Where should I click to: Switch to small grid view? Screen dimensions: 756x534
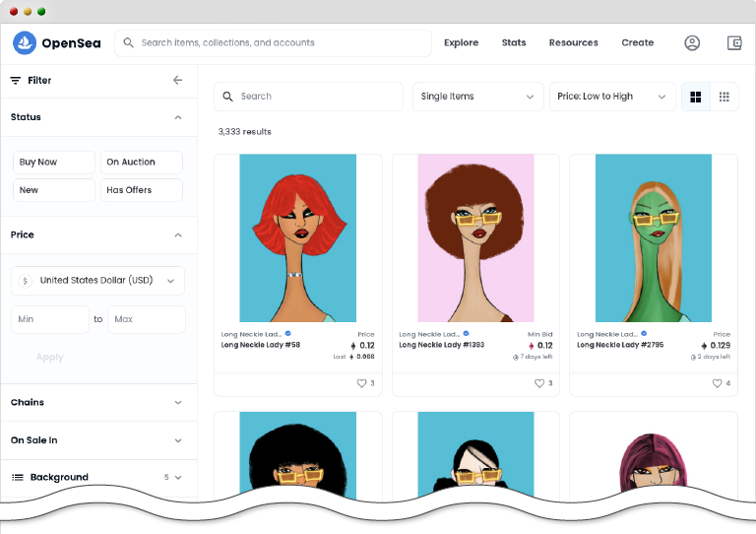coord(724,97)
